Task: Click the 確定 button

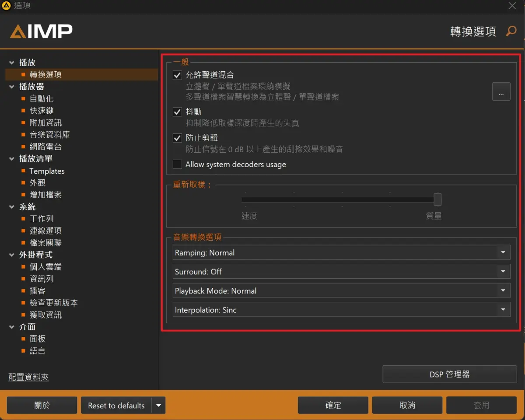Action: click(x=333, y=406)
